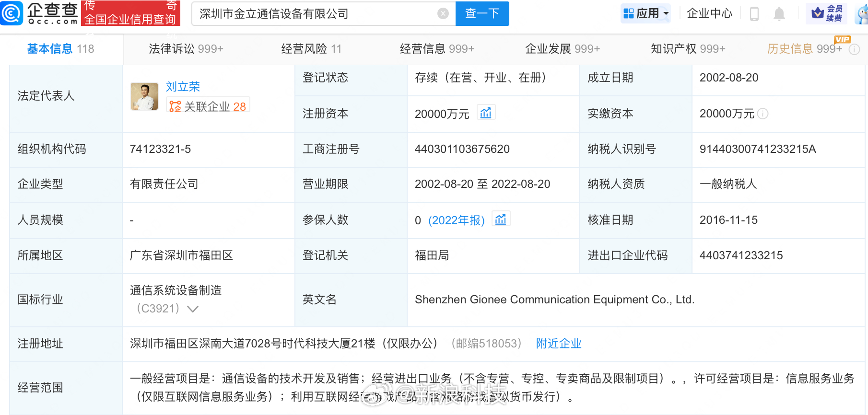Open the mobile phone app icon
Viewport: 868px width, 415px height.
click(754, 14)
